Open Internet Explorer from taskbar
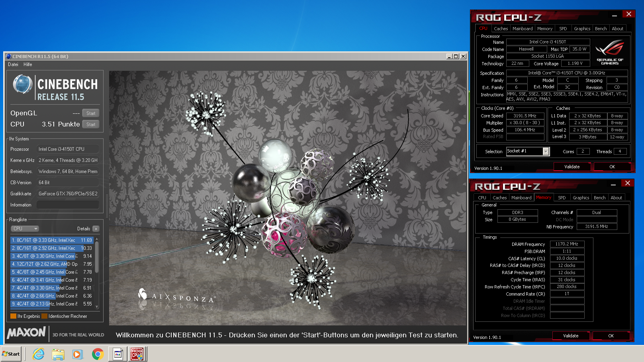 [x=38, y=354]
